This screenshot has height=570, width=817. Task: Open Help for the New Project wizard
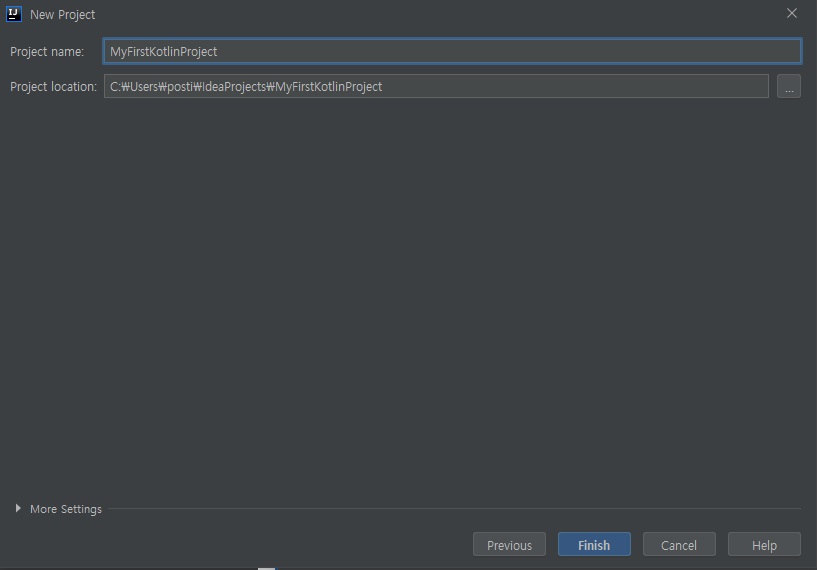[x=764, y=544]
